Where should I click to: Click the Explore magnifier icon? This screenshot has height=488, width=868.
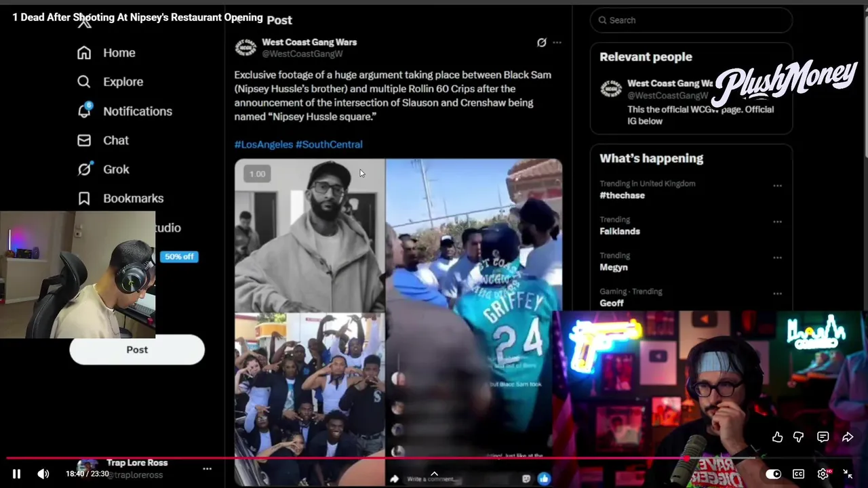coord(84,82)
